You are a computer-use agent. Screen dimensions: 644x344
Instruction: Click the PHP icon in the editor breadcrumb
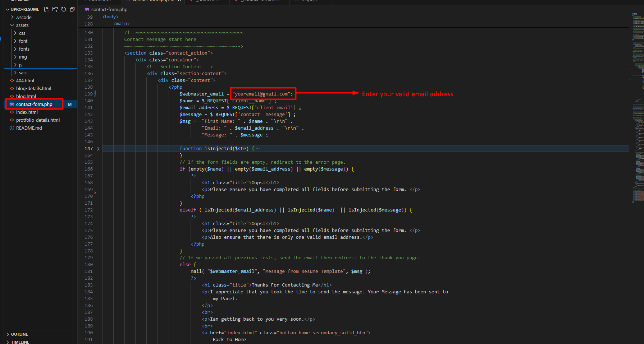point(87,10)
